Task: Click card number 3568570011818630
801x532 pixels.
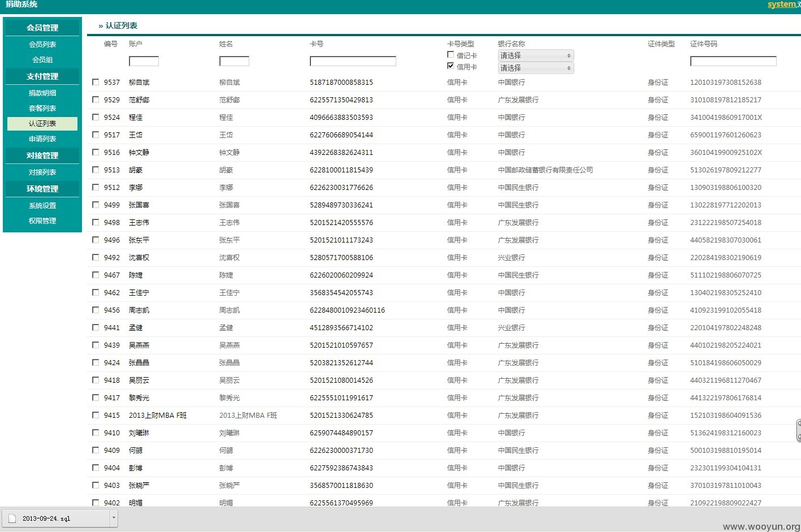Action: (341, 485)
